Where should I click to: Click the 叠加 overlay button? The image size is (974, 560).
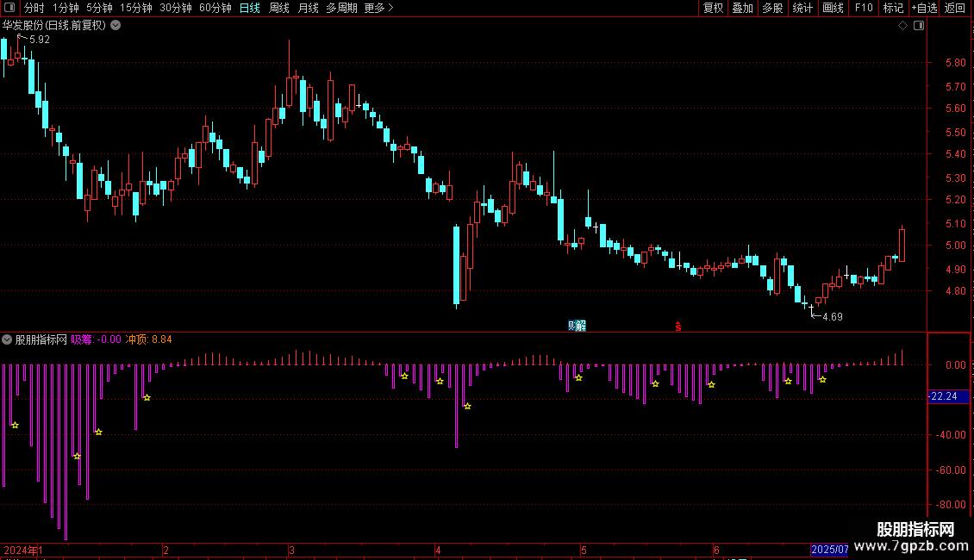[x=743, y=8]
